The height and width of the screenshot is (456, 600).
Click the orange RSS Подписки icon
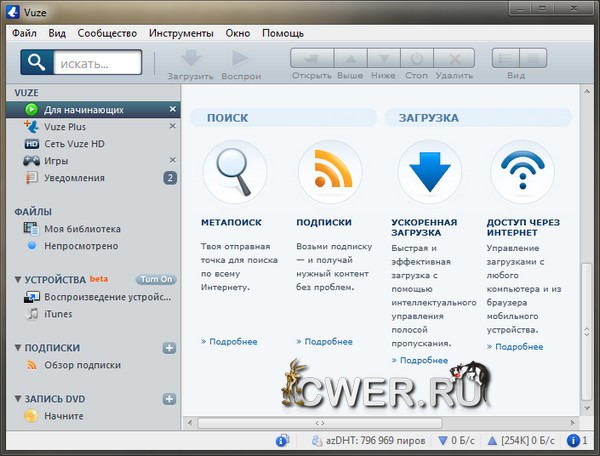click(x=331, y=172)
